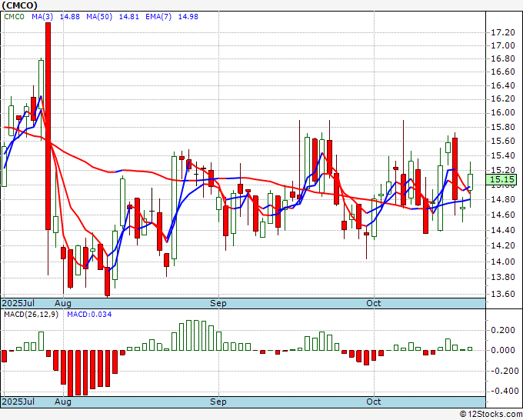Click the 16.20 price axis label
Image resolution: width=523 pixels, height=420 pixels.
point(503,99)
